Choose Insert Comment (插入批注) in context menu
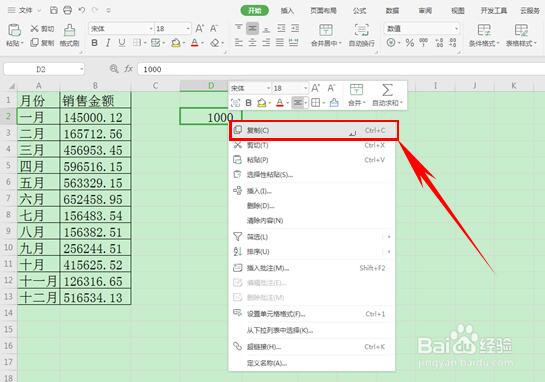The width and height of the screenshot is (545, 382). [312, 268]
